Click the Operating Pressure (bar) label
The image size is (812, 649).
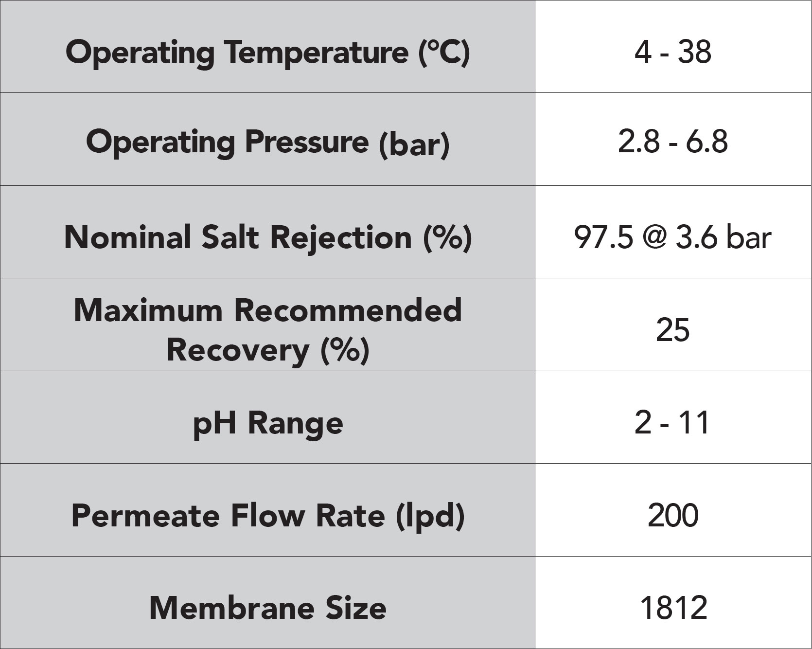tap(267, 143)
